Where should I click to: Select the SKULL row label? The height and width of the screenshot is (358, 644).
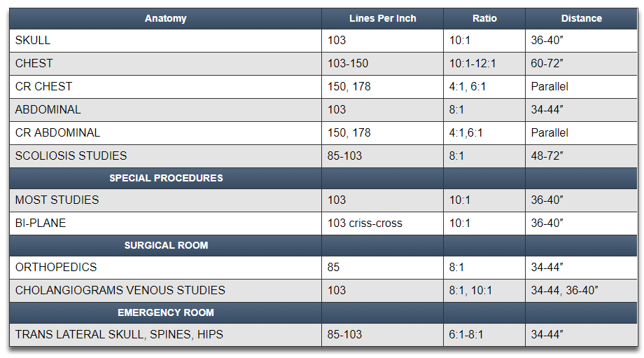(x=33, y=41)
